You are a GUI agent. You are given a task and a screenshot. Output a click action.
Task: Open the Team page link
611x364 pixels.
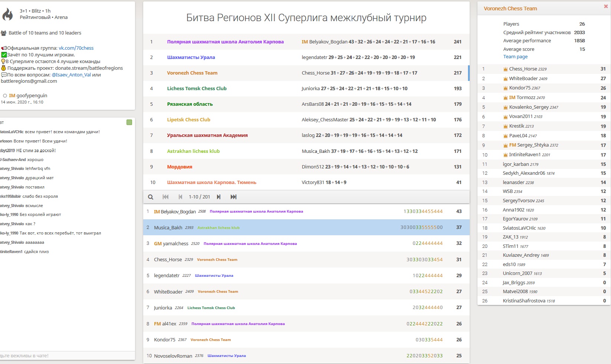[515, 57]
